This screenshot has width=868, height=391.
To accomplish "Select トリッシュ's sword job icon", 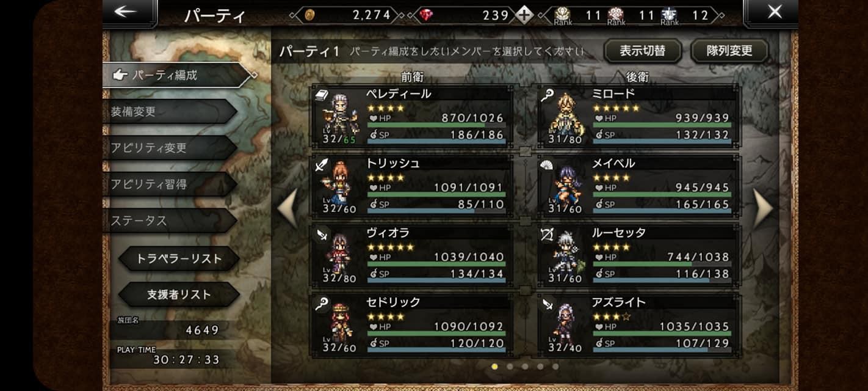I will pyautogui.click(x=322, y=164).
